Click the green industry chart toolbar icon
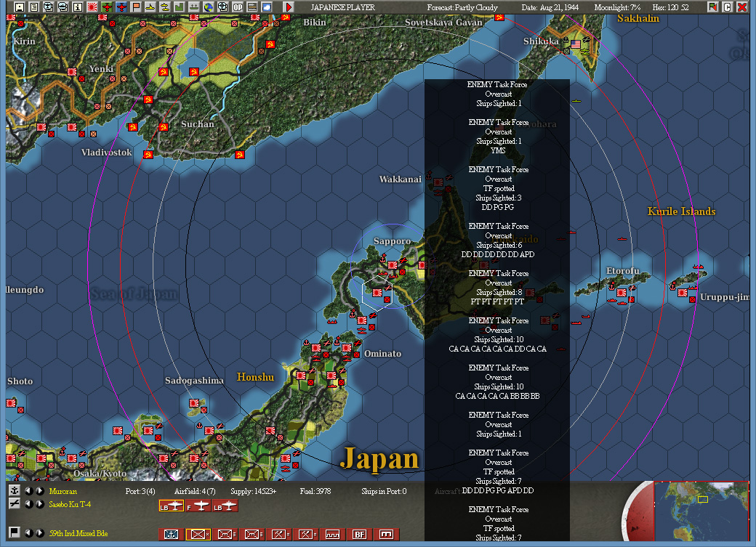The height and width of the screenshot is (547, 756). [x=180, y=7]
